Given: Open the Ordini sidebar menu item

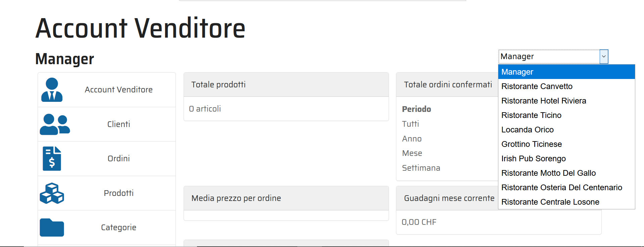Looking at the screenshot, I should tap(118, 159).
